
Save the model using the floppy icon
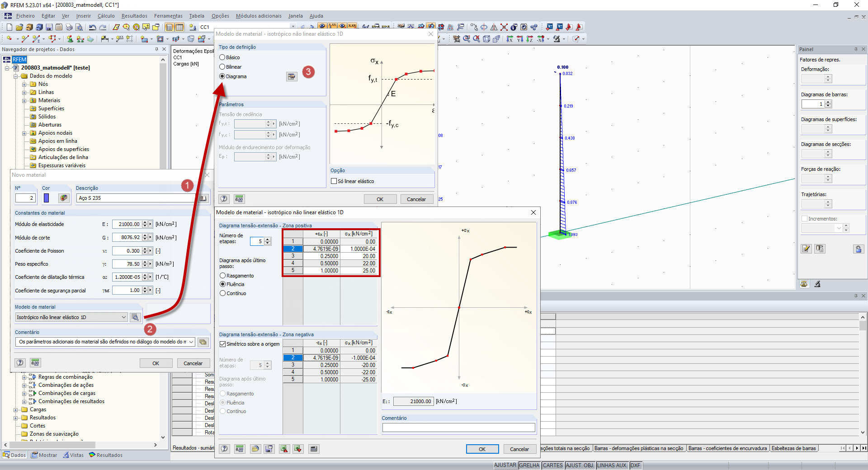click(49, 27)
